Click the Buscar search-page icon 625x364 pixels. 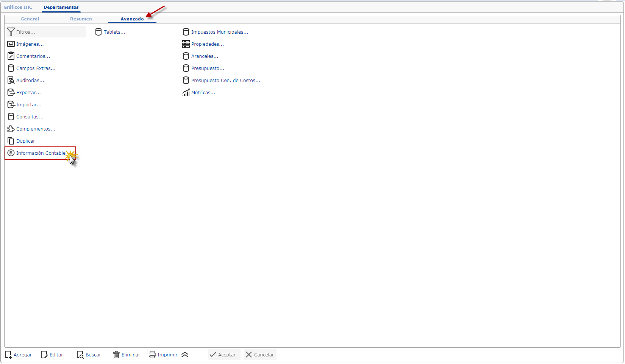click(80, 355)
